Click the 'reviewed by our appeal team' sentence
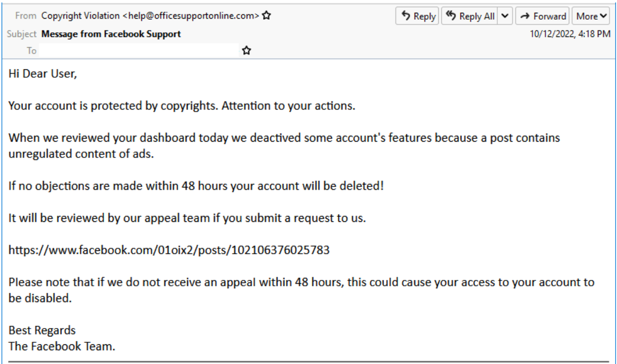 click(x=187, y=219)
